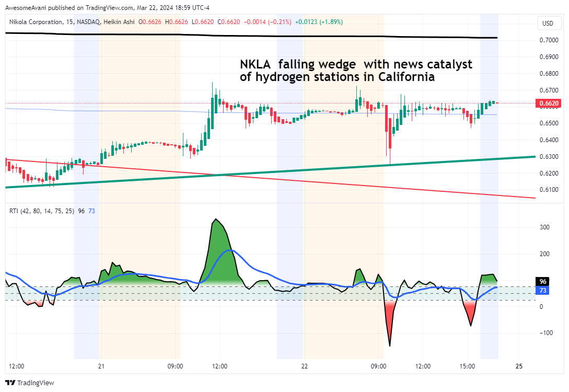Click the 0.6800 price axis label
The image size is (569, 392).
point(549,73)
